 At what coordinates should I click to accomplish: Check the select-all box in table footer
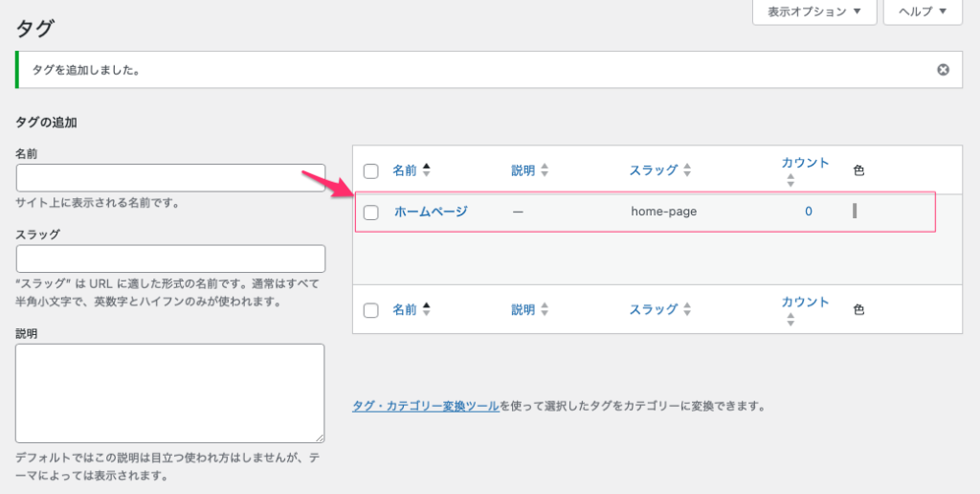pos(371,310)
